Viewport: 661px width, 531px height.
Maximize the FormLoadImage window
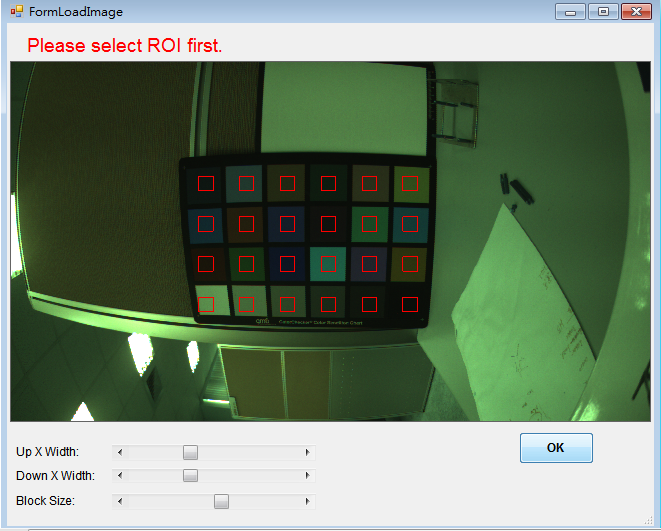pos(602,12)
